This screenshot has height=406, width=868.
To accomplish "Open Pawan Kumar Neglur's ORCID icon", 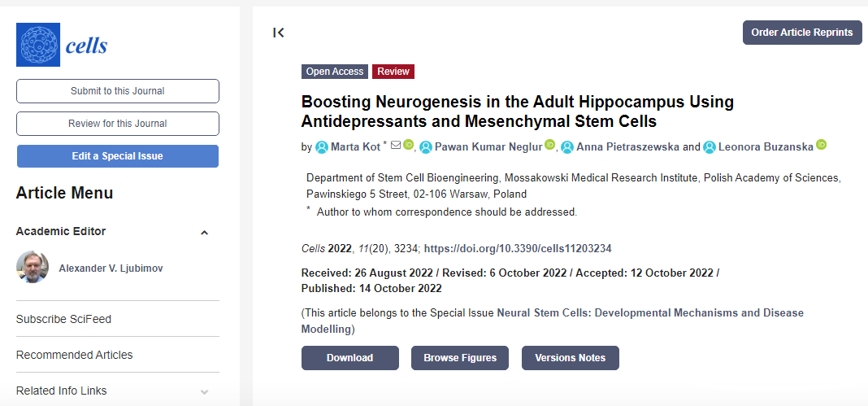I will 549,146.
